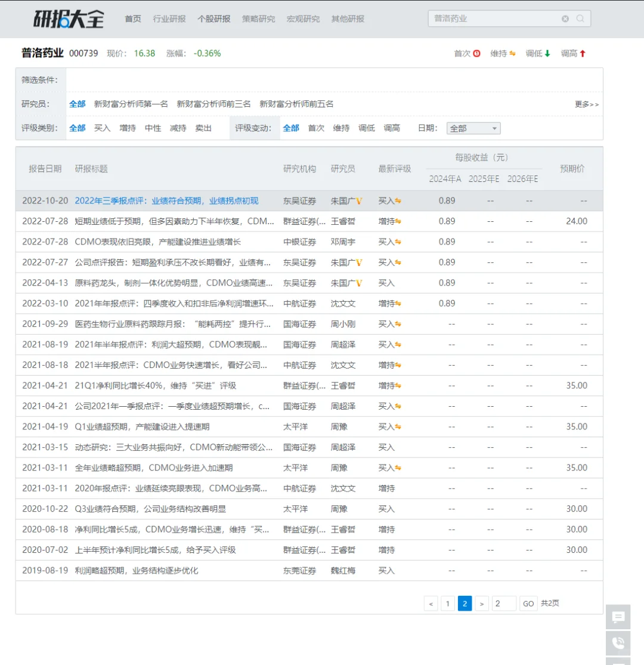644x665 pixels.
Task: Click the 调高 red up arrow
Action: coord(583,54)
